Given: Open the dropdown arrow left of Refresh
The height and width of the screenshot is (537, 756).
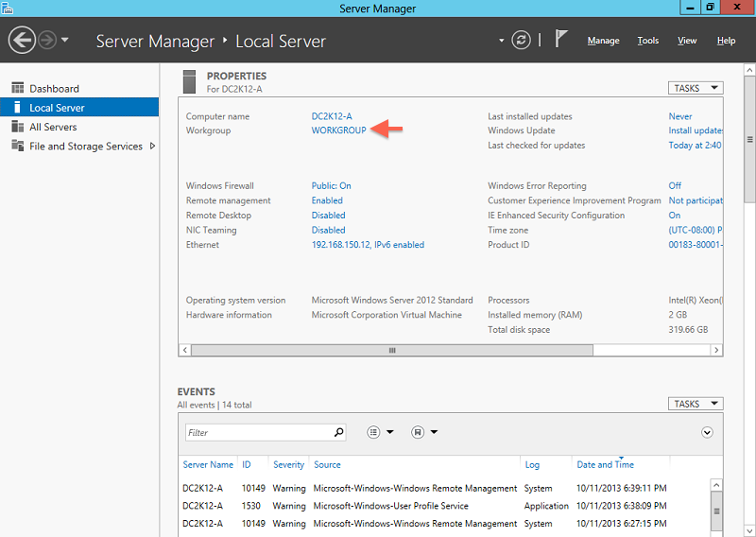Looking at the screenshot, I should click(502, 41).
